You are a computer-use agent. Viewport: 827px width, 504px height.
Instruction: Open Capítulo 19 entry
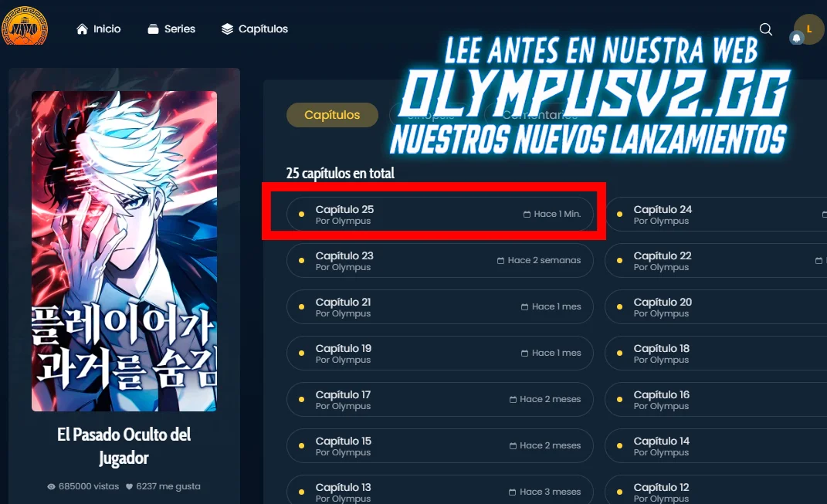pyautogui.click(x=440, y=353)
